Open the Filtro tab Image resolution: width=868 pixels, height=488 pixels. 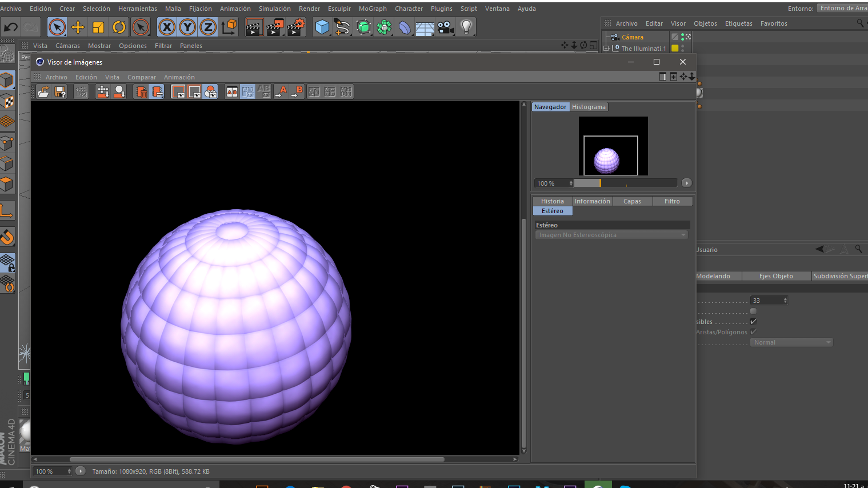pyautogui.click(x=673, y=201)
